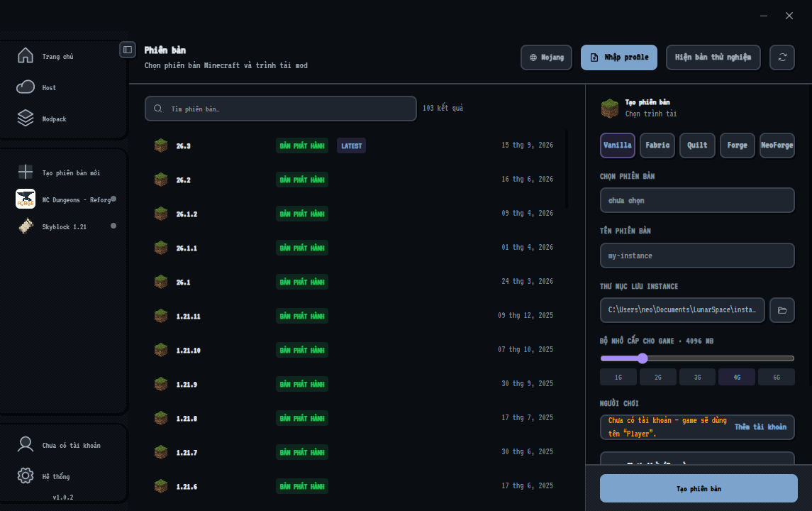Click the plus icon Tạo phiên bản mới

[26, 172]
